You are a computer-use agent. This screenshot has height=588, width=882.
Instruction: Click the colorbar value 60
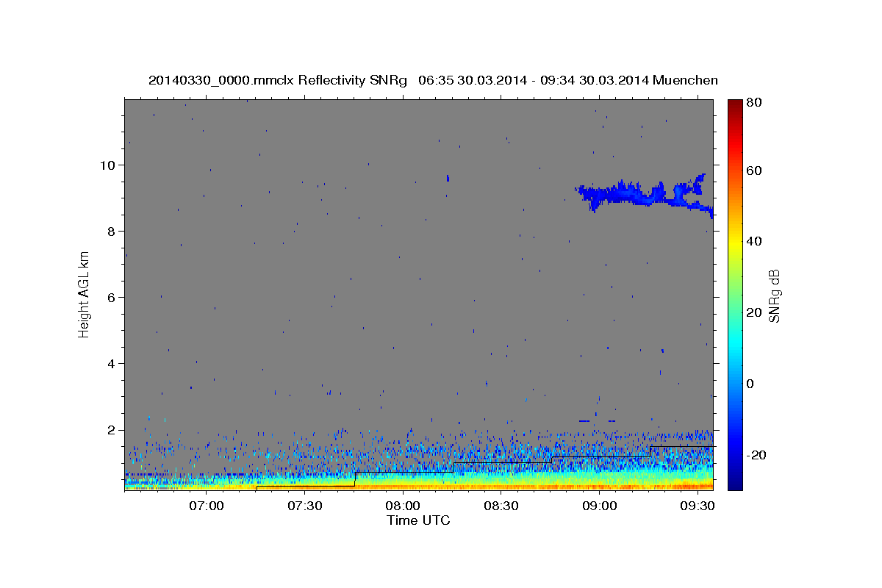coord(753,170)
